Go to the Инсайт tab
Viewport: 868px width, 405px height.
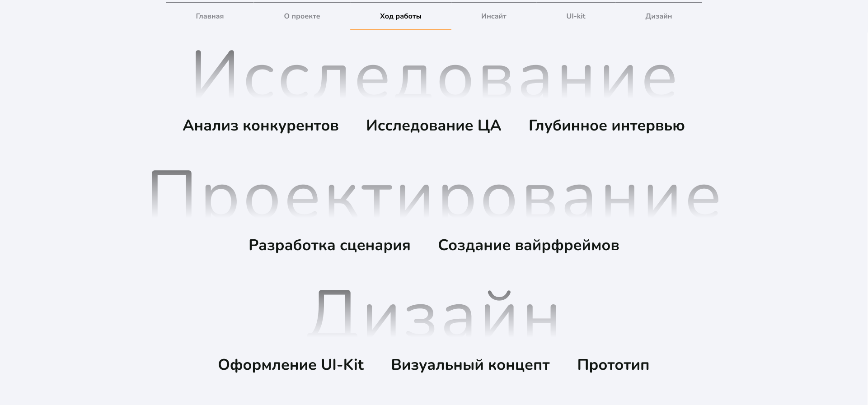click(x=494, y=16)
